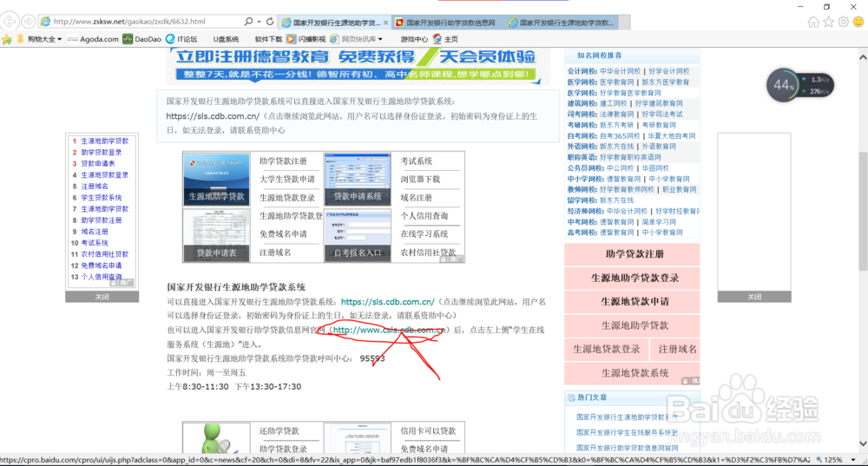Open the 好学会计网校 link
Screen dimensions: 868x466
click(x=668, y=71)
